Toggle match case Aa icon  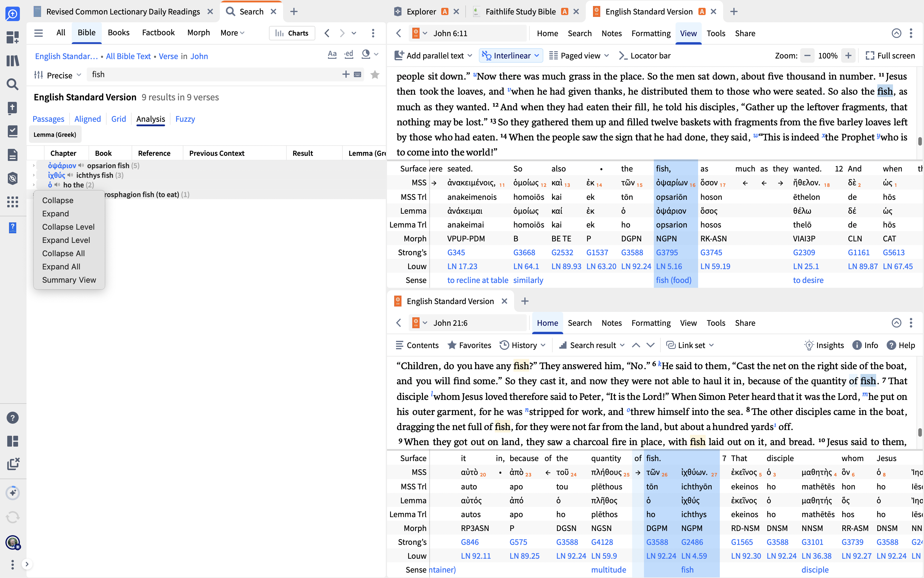332,55
